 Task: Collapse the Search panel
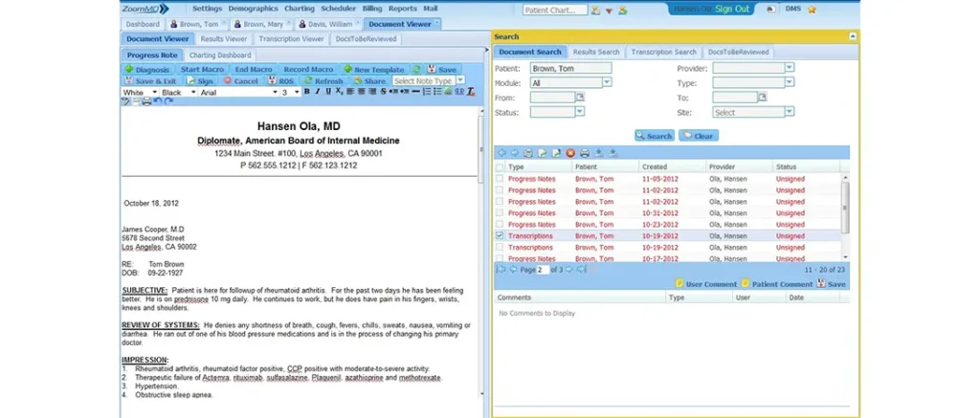[x=853, y=37]
